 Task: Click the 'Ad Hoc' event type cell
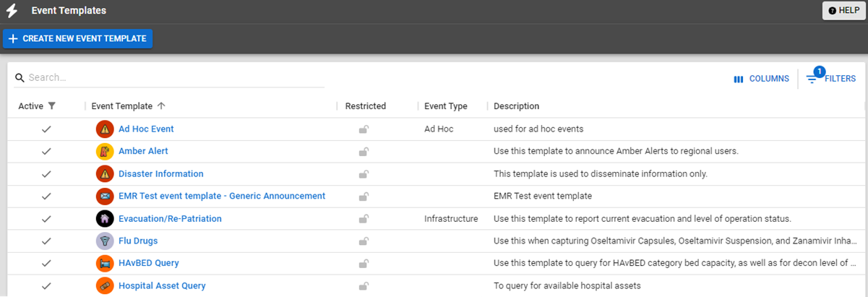[x=439, y=129]
